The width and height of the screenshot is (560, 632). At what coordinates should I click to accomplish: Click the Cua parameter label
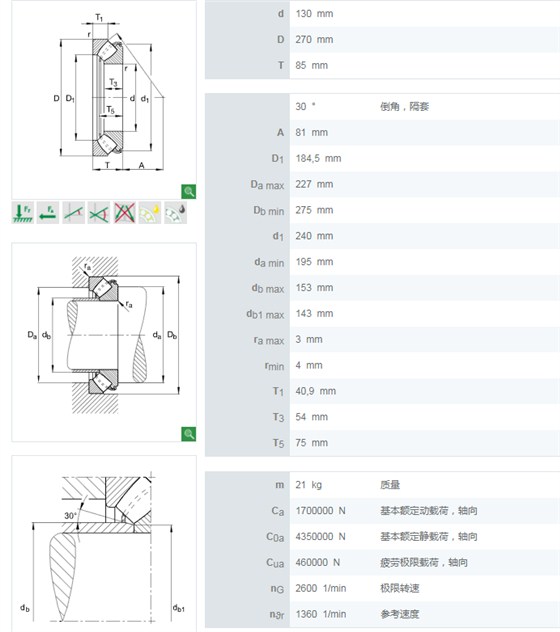click(x=275, y=563)
